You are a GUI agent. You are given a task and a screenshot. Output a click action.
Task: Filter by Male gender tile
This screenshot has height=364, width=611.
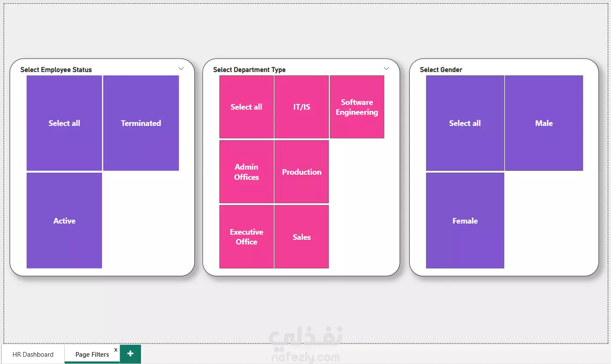pyautogui.click(x=544, y=123)
